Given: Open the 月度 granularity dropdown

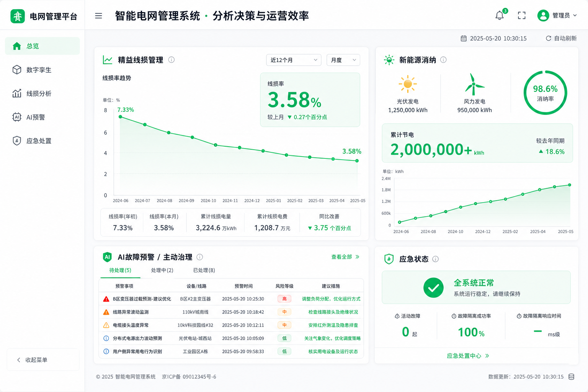Looking at the screenshot, I should [x=343, y=60].
